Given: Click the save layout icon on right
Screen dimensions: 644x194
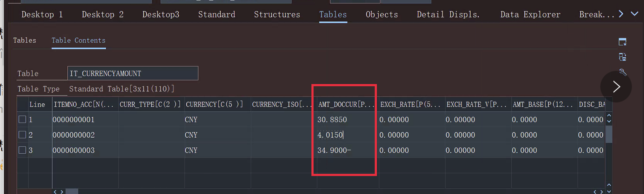Looking at the screenshot, I should [x=622, y=57].
